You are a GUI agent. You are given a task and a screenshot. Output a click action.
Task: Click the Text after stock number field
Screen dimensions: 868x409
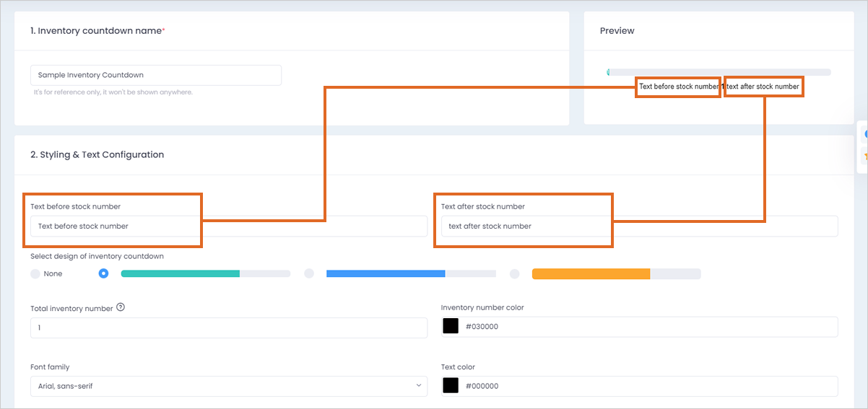[x=640, y=226]
